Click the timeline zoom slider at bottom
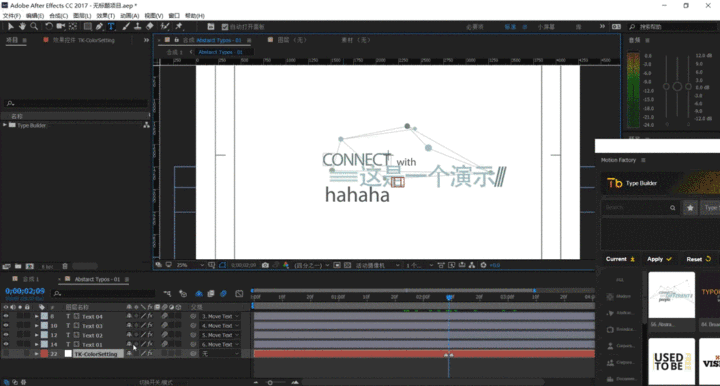The image size is (720, 386). (x=270, y=382)
